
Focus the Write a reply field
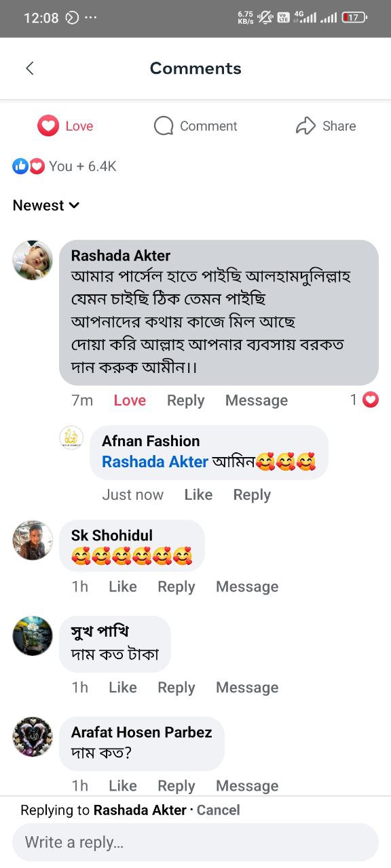(195, 842)
